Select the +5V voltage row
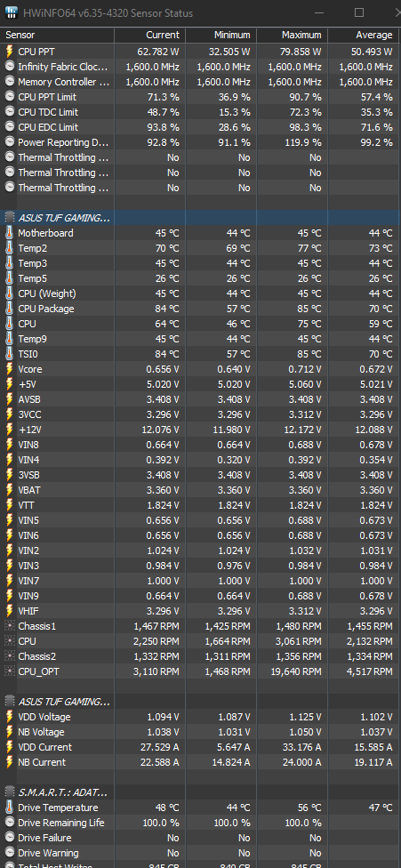401x868 pixels. pyautogui.click(x=200, y=384)
